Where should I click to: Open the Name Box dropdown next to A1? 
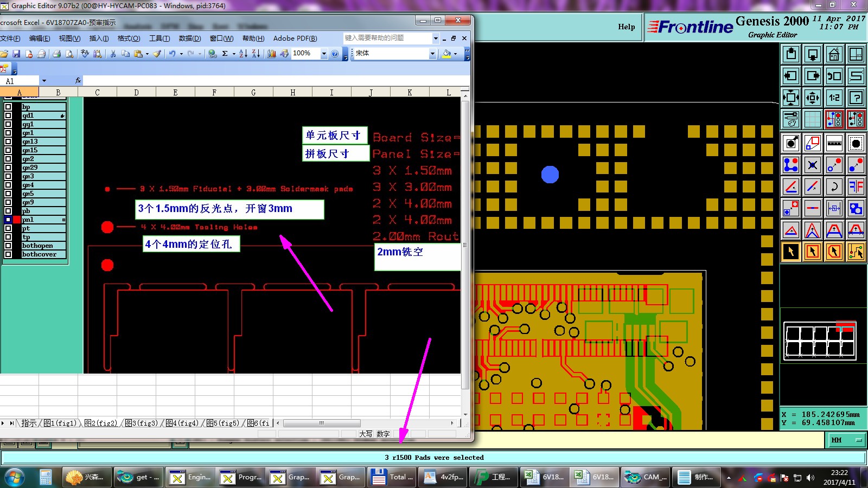point(44,81)
